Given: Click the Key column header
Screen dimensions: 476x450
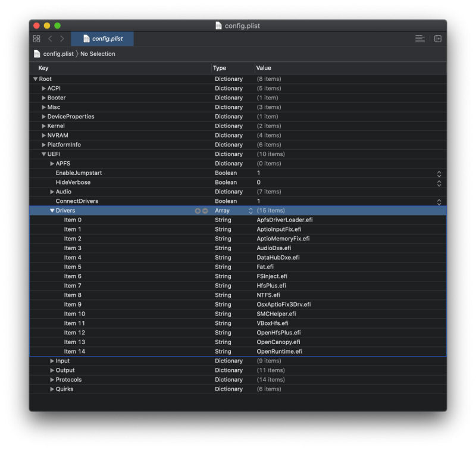Looking at the screenshot, I should [43, 68].
